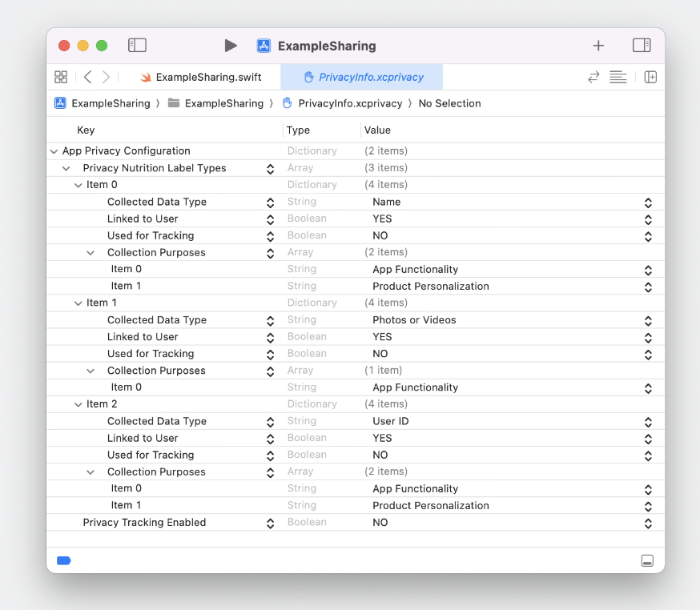Add an editor on the right icon

650,77
